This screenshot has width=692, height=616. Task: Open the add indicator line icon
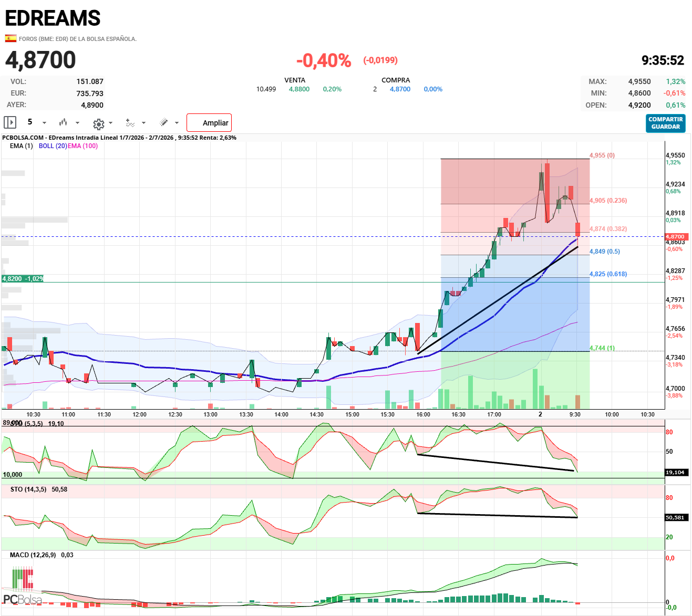click(130, 122)
